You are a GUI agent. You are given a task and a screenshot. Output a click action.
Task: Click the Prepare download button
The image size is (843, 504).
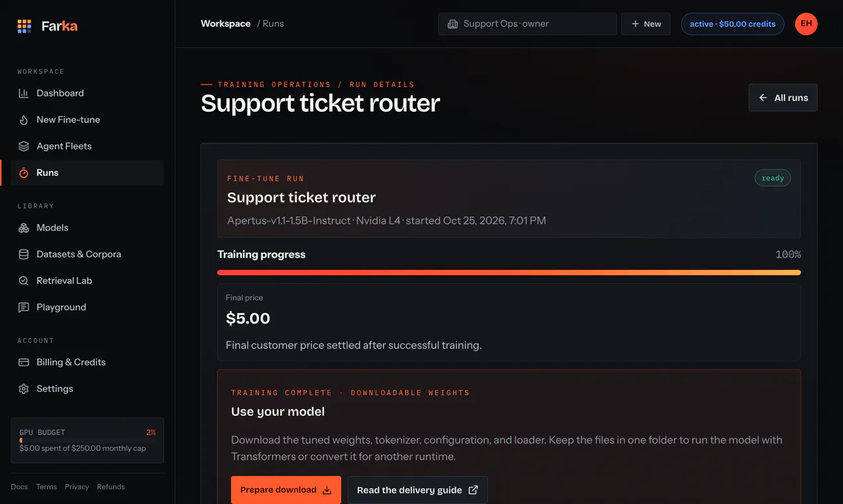(x=286, y=490)
